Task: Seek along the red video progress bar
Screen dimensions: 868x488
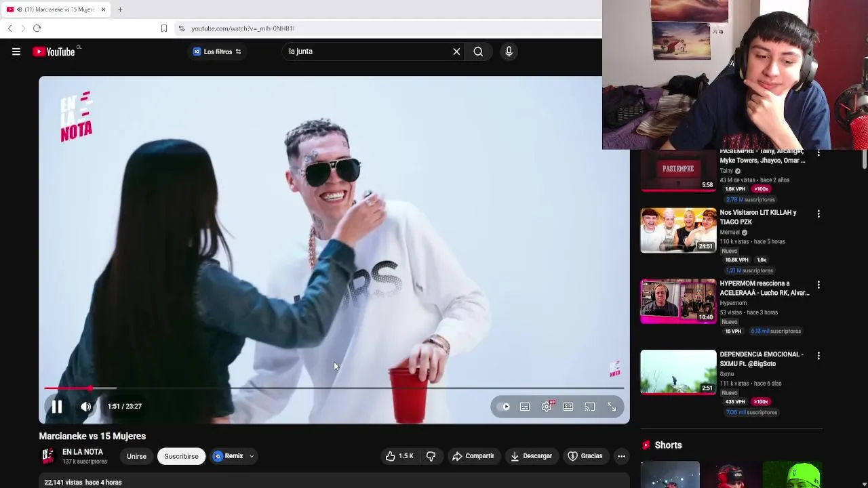Action: click(334, 388)
